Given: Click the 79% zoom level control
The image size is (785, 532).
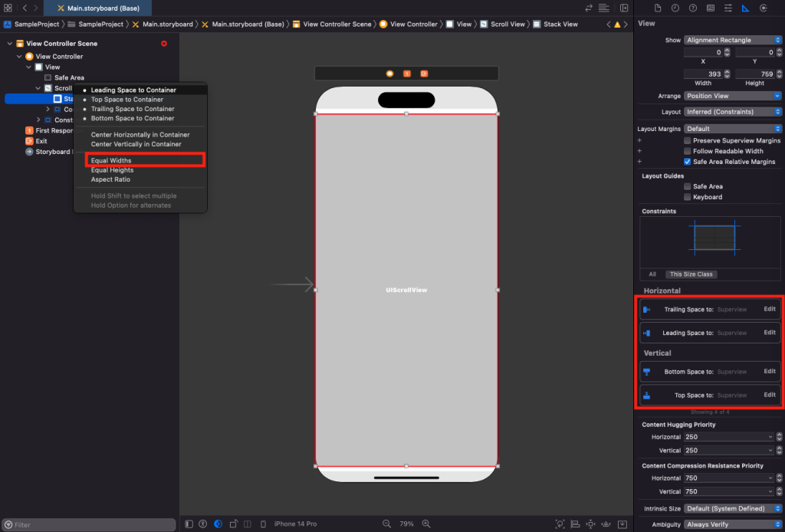Looking at the screenshot, I should 406,524.
